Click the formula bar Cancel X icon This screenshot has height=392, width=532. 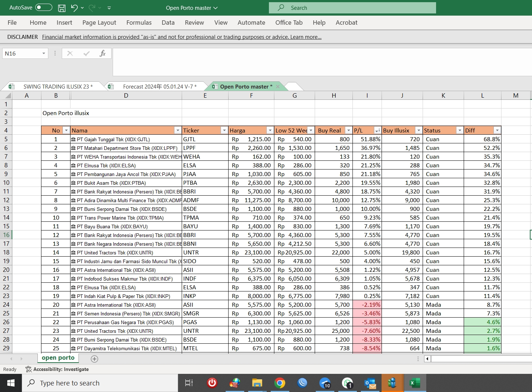pyautogui.click(x=70, y=53)
